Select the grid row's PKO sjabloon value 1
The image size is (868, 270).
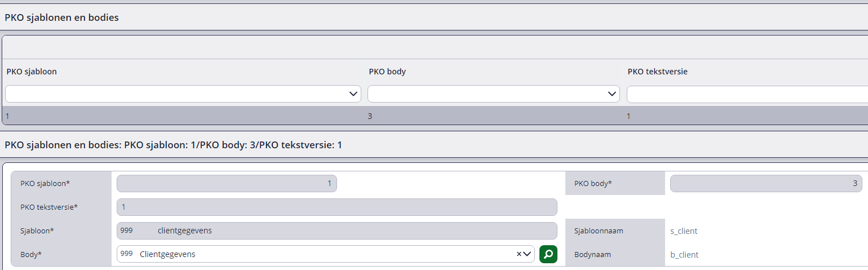[x=8, y=116]
